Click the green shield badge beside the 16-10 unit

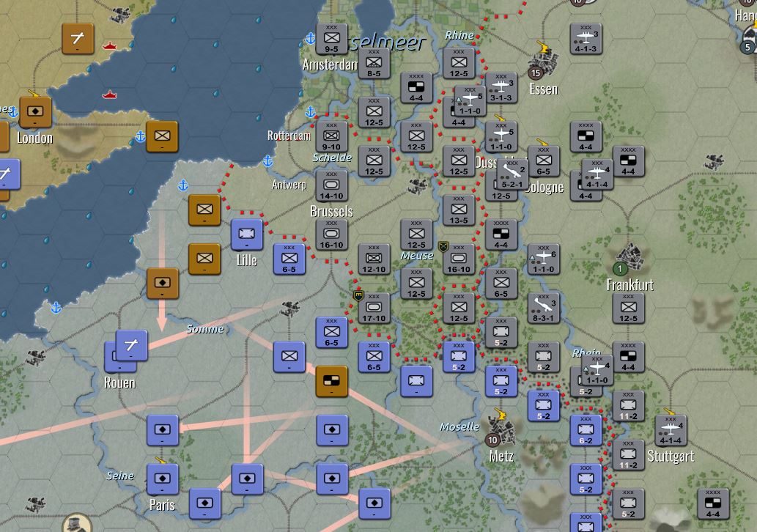point(443,247)
